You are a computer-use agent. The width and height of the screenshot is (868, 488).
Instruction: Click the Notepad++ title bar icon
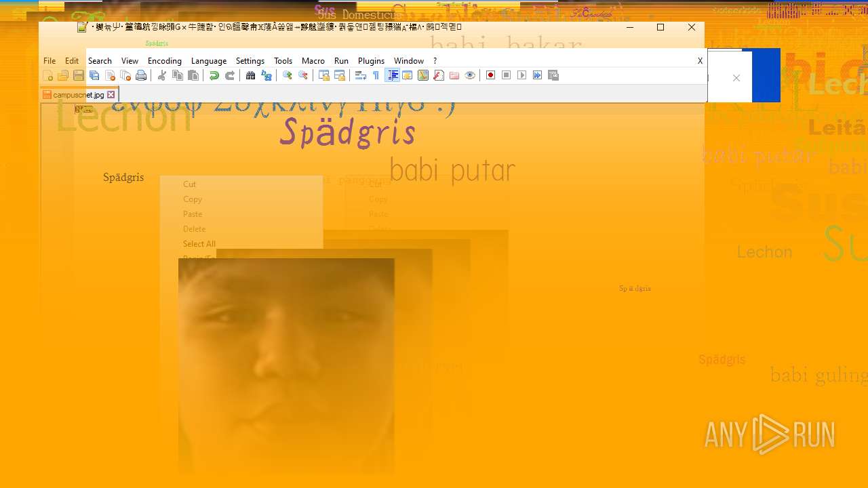82,27
